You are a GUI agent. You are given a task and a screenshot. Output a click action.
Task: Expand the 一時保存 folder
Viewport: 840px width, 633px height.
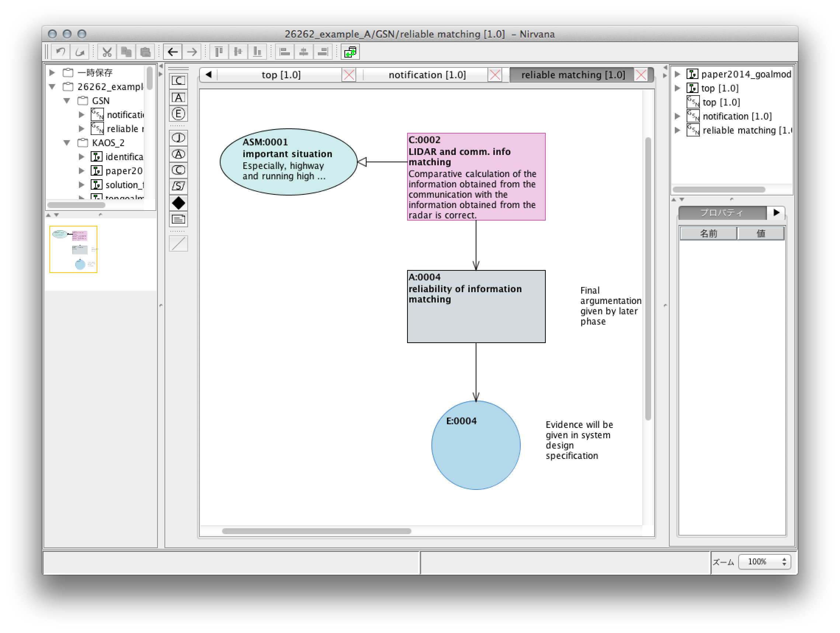coord(52,72)
